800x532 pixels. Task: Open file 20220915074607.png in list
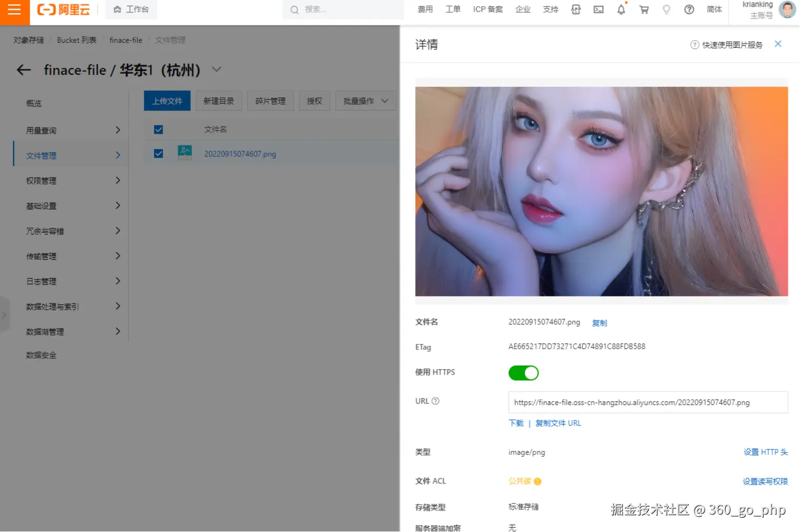(240, 154)
